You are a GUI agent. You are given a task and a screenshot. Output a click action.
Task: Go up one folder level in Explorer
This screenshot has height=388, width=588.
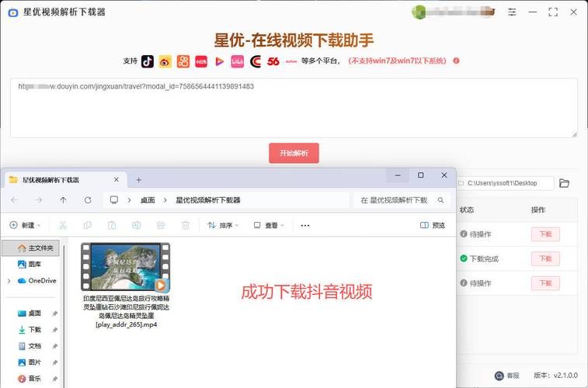point(63,200)
